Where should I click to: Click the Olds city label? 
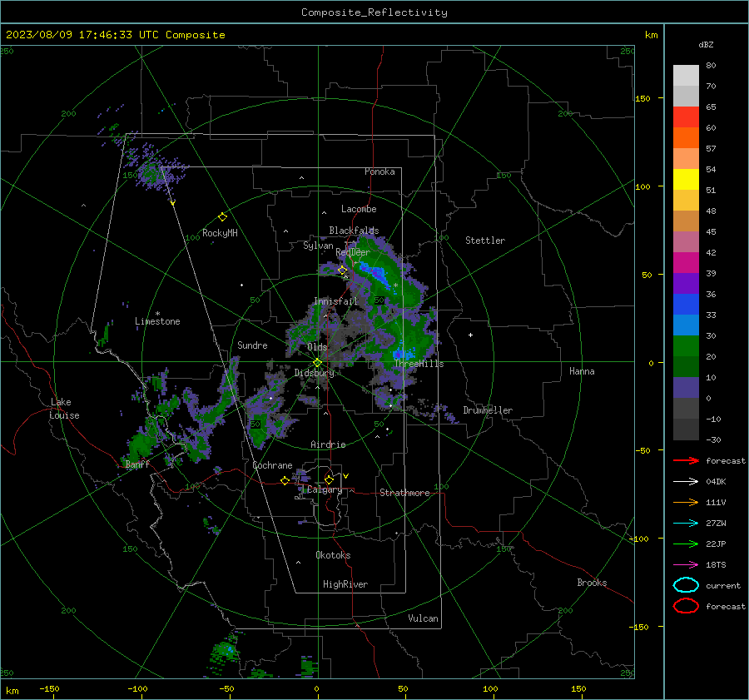[x=317, y=347]
